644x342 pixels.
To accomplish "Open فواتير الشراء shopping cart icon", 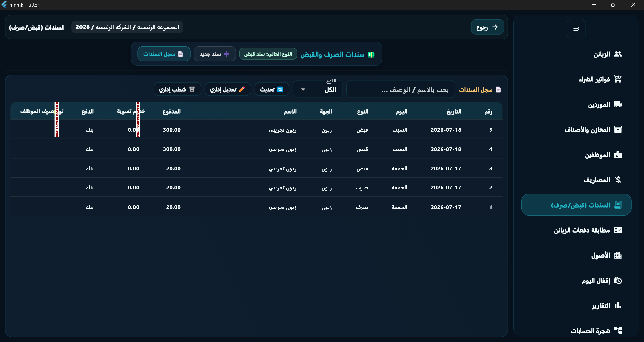I will (x=618, y=79).
